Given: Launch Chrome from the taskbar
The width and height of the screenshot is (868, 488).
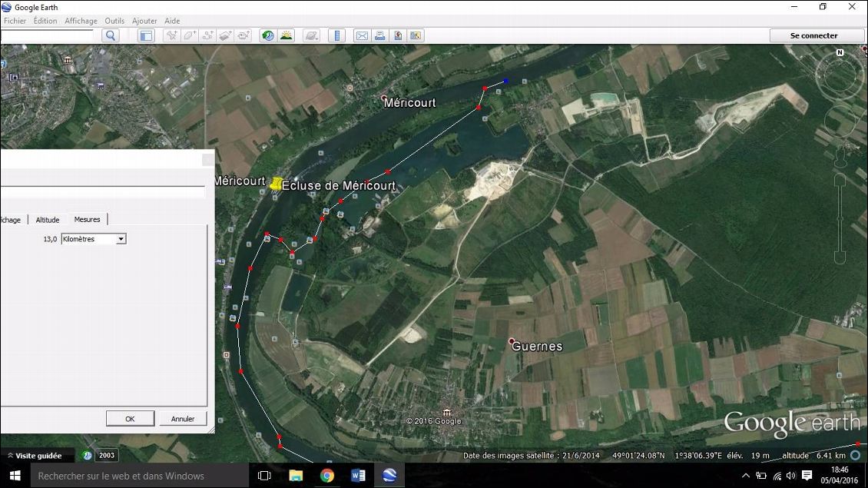Looking at the screenshot, I should coord(327,476).
